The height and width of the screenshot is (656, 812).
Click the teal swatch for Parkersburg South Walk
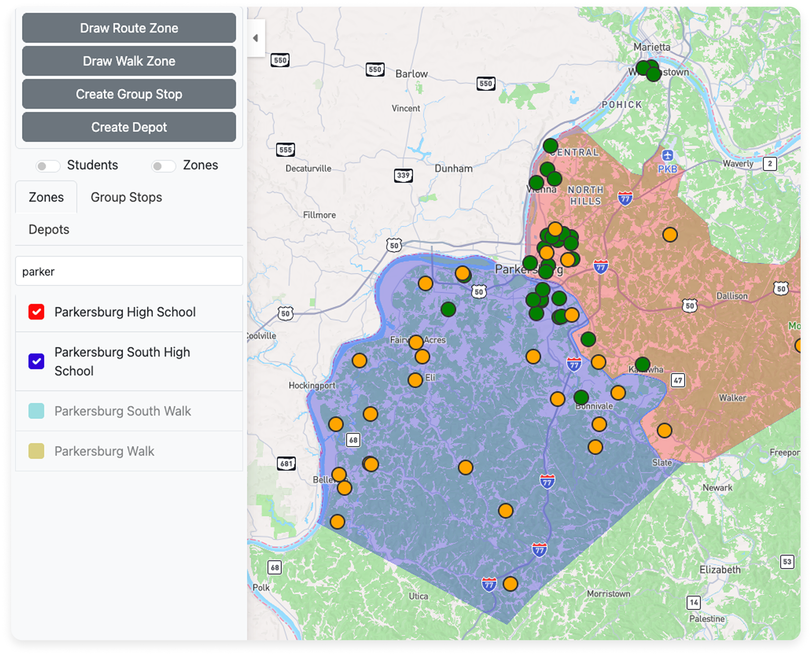[x=37, y=412]
